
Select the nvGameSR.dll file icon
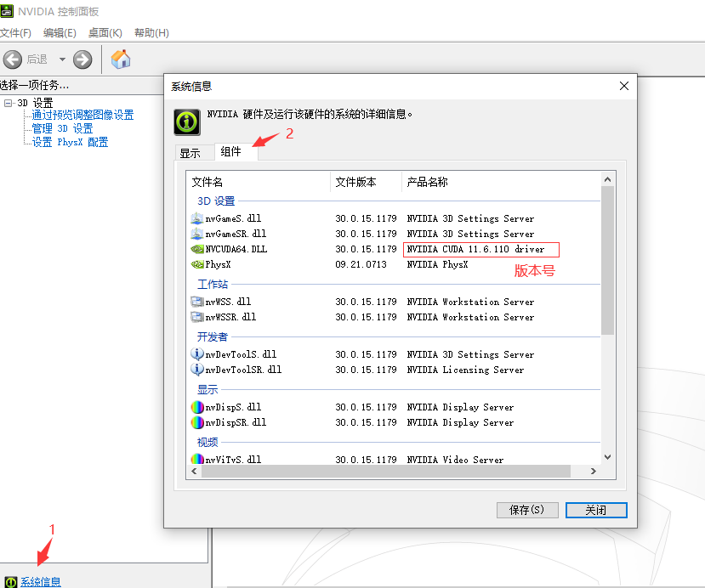[197, 234]
